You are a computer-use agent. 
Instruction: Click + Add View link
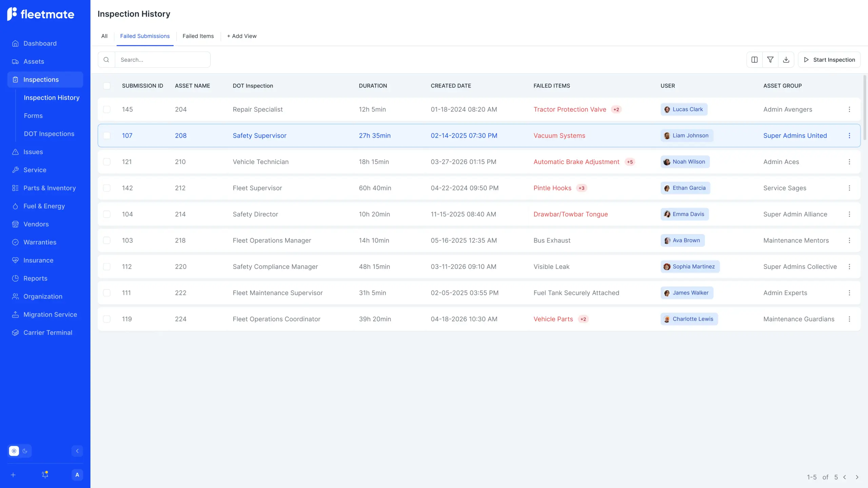point(241,36)
